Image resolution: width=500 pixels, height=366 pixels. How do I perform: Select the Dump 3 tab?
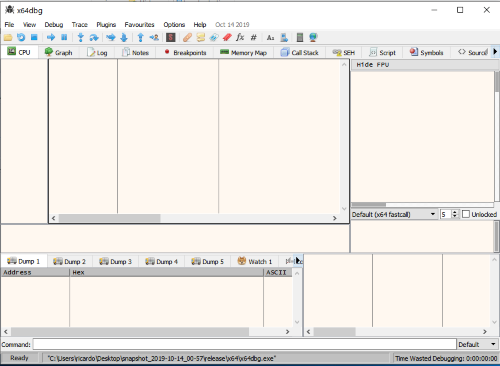pyautogui.click(x=115, y=262)
